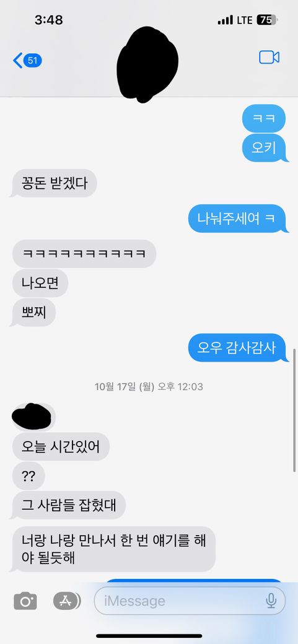Open the 51 unread messages badge
The image size is (298, 644).
(x=33, y=61)
